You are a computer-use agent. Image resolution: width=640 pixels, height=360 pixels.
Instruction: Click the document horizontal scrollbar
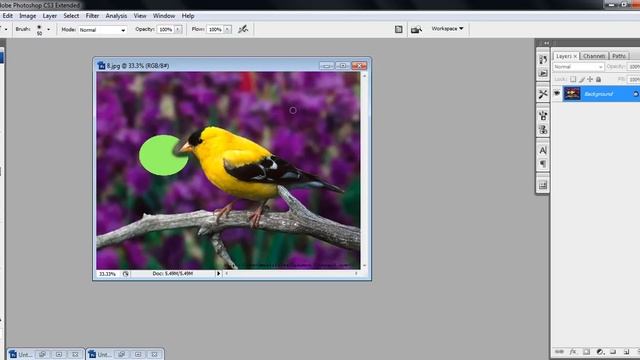pos(291,273)
